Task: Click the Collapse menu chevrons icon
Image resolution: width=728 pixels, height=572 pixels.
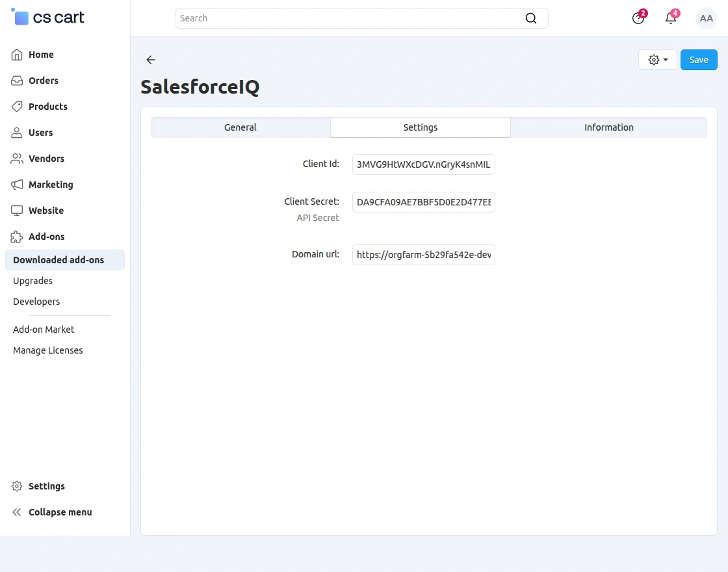Action: [x=17, y=512]
